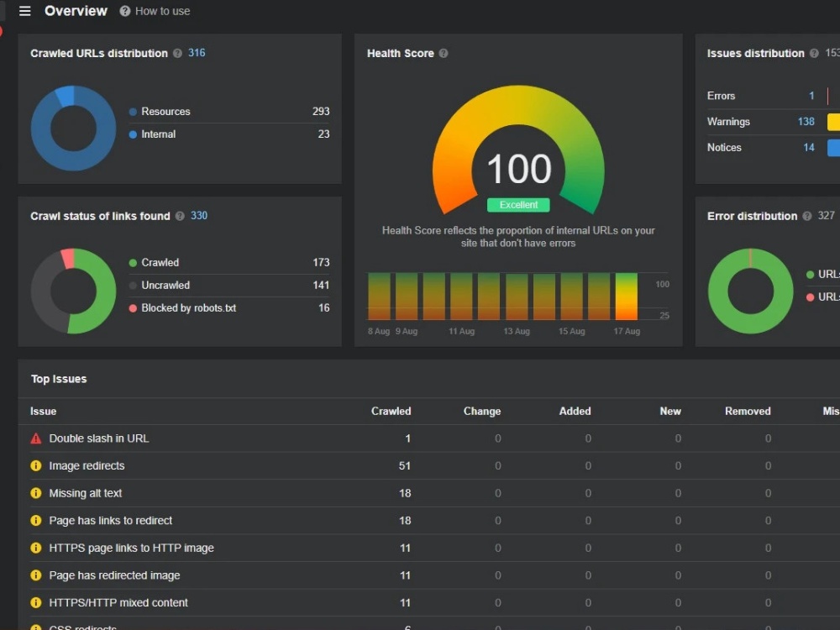The width and height of the screenshot is (840, 630).
Task: Open Double slash in URL issue
Action: point(99,438)
